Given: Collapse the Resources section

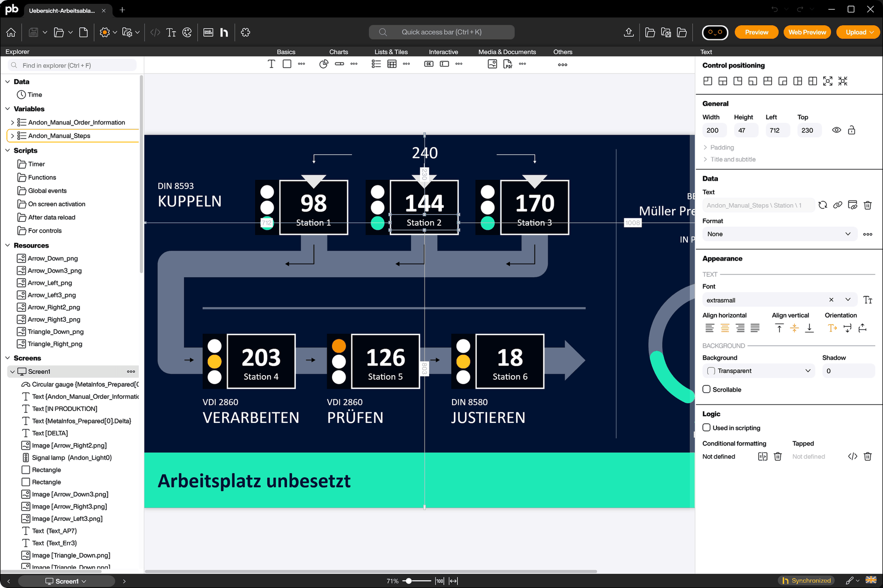Looking at the screenshot, I should 7,245.
